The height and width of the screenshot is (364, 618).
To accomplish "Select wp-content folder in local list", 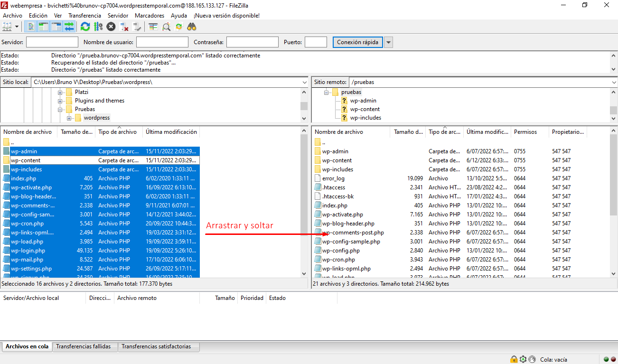I will tap(25, 160).
